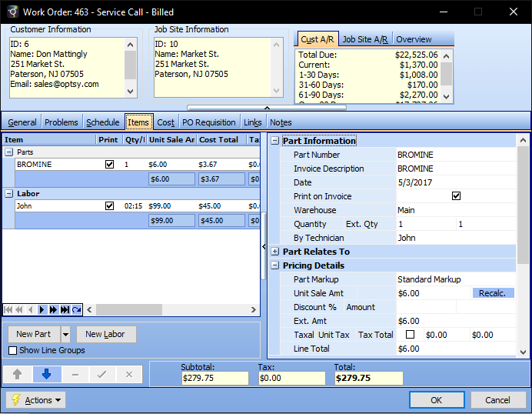This screenshot has height=414, width=532.
Task: Collapse Pricing Details section
Action: 274,265
